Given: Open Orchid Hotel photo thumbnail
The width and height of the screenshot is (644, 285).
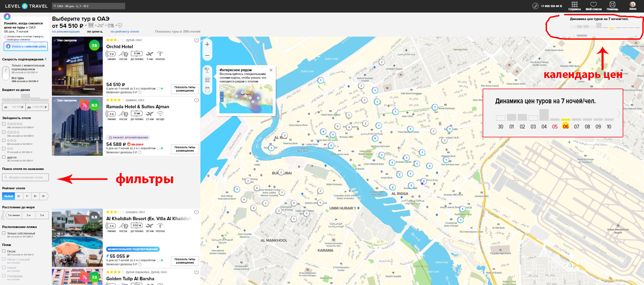Looking at the screenshot, I should tap(77, 66).
